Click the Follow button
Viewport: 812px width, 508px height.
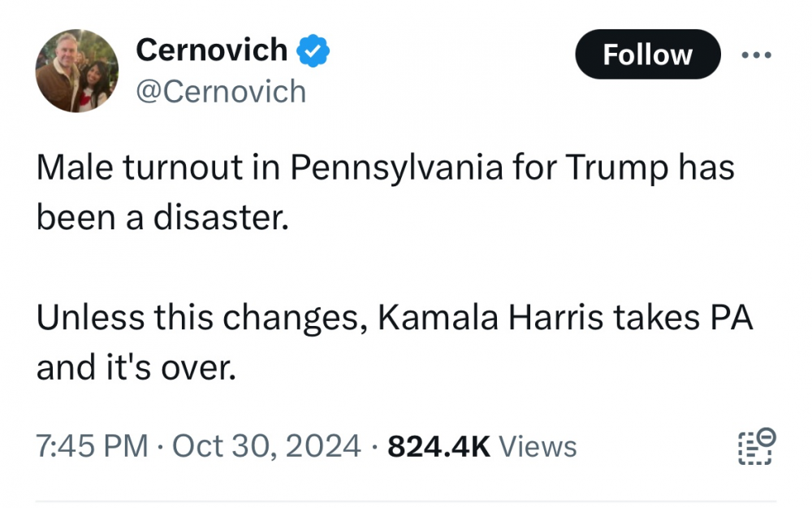point(647,54)
